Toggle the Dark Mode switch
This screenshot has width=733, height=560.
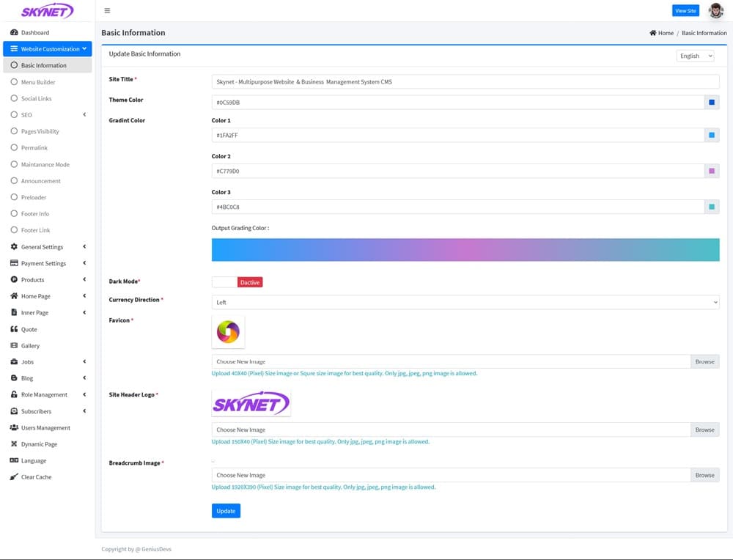[237, 282]
